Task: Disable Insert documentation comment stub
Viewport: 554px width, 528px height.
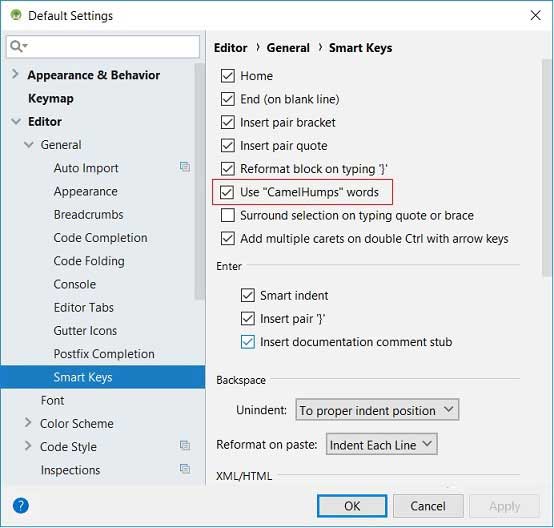Action: point(248,342)
